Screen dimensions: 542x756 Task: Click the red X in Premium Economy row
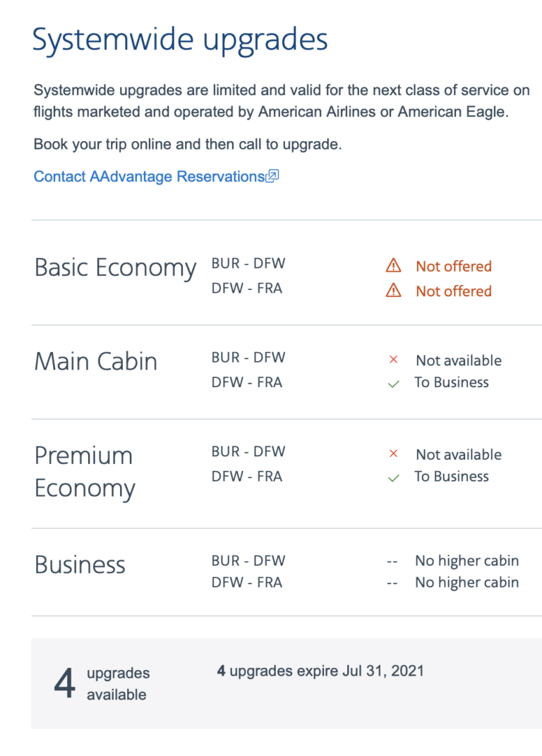(x=393, y=454)
